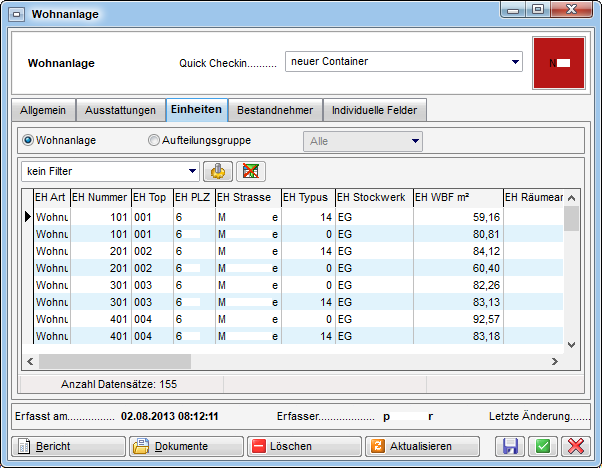Screen dimensions: 602x468
Task: Click the green checkmark confirm icon
Action: [x=543, y=446]
